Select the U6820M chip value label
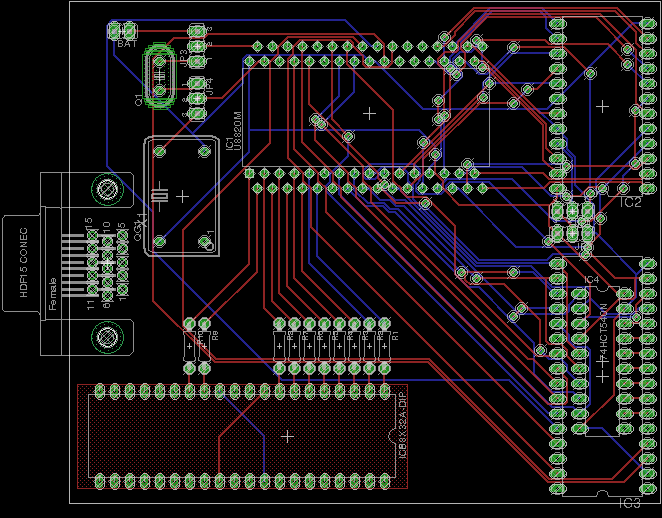Viewport: 662px width, 518px height. tap(238, 130)
